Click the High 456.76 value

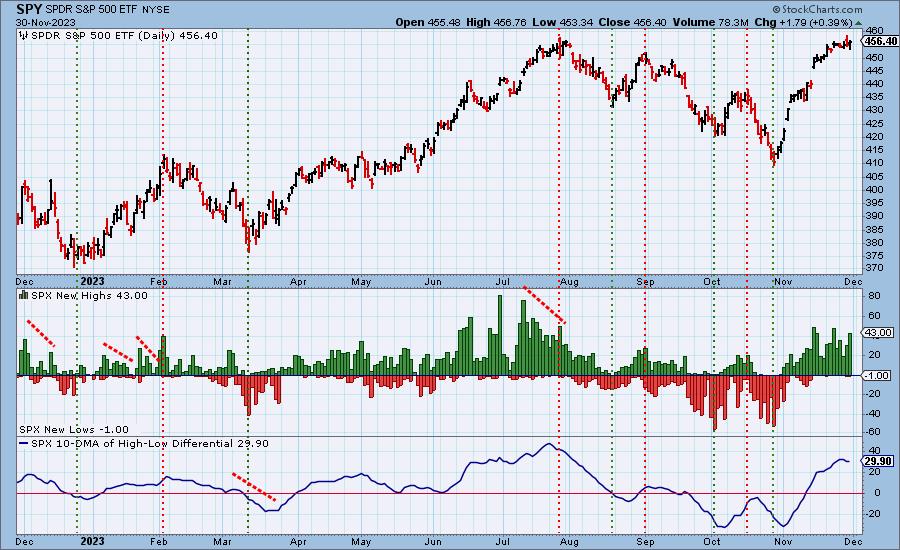point(496,22)
